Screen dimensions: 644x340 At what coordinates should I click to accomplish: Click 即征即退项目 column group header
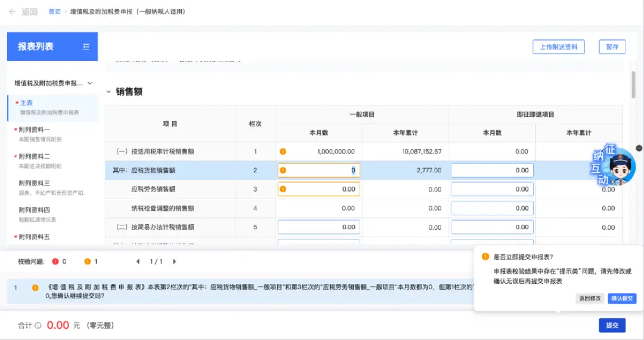(x=535, y=115)
